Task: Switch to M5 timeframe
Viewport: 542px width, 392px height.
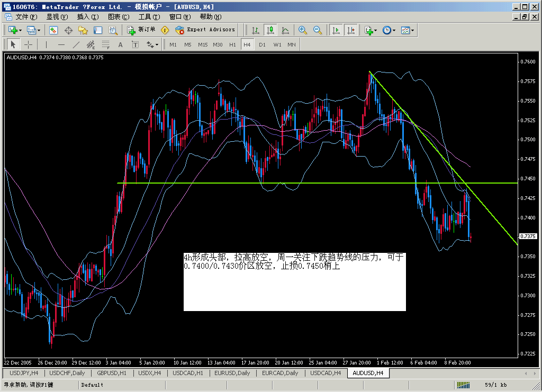Action: tap(188, 44)
